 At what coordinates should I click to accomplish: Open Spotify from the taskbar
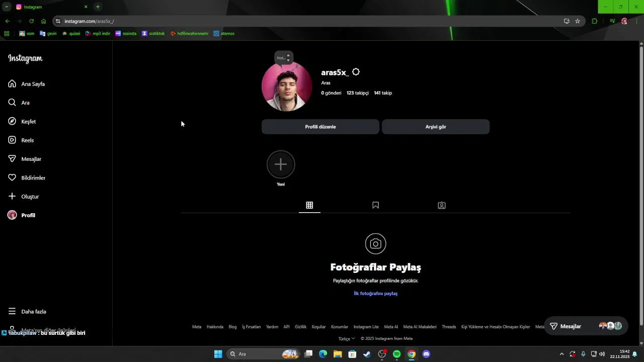396,354
